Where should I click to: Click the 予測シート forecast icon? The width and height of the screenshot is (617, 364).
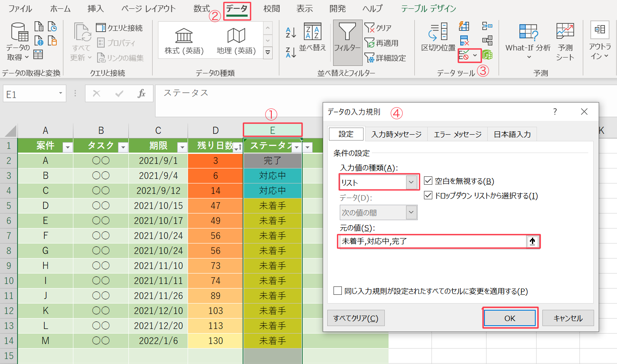[x=565, y=41]
